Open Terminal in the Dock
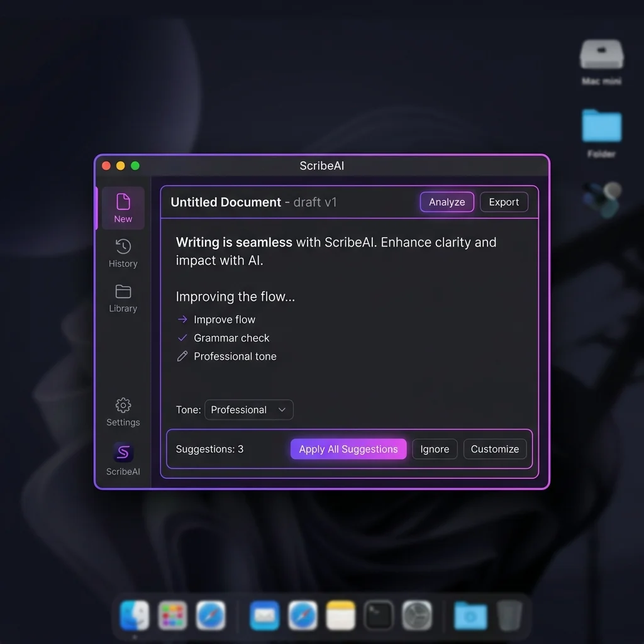This screenshot has height=644, width=644. click(379, 615)
